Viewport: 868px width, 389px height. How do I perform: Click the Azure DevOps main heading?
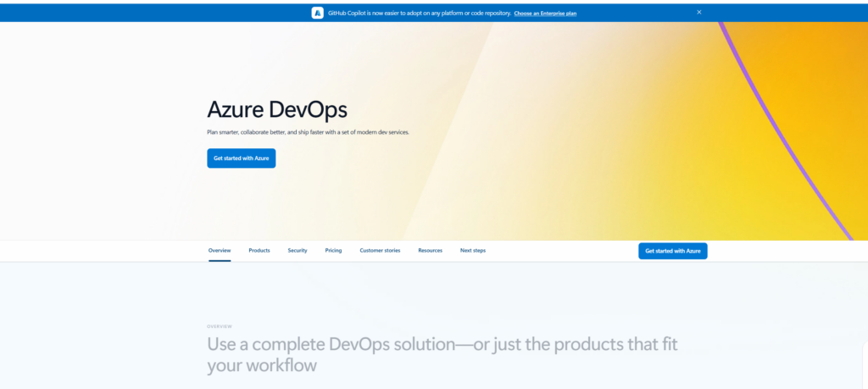coord(277,110)
